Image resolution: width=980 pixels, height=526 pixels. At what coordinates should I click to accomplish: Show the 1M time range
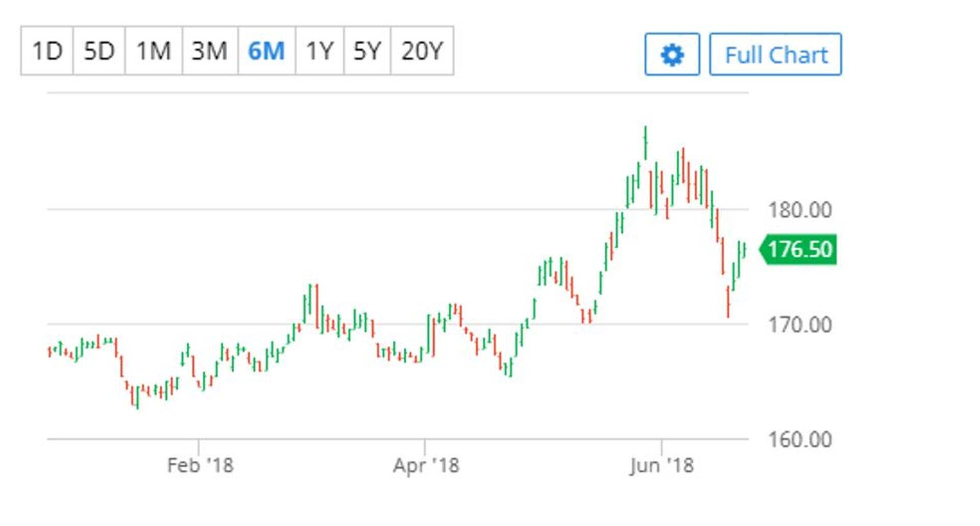[153, 51]
